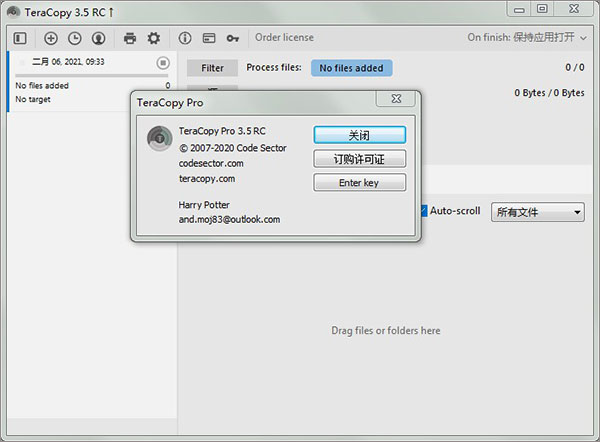Open the 所有文件 file filter dropdown
600x442 pixels.
click(x=538, y=212)
